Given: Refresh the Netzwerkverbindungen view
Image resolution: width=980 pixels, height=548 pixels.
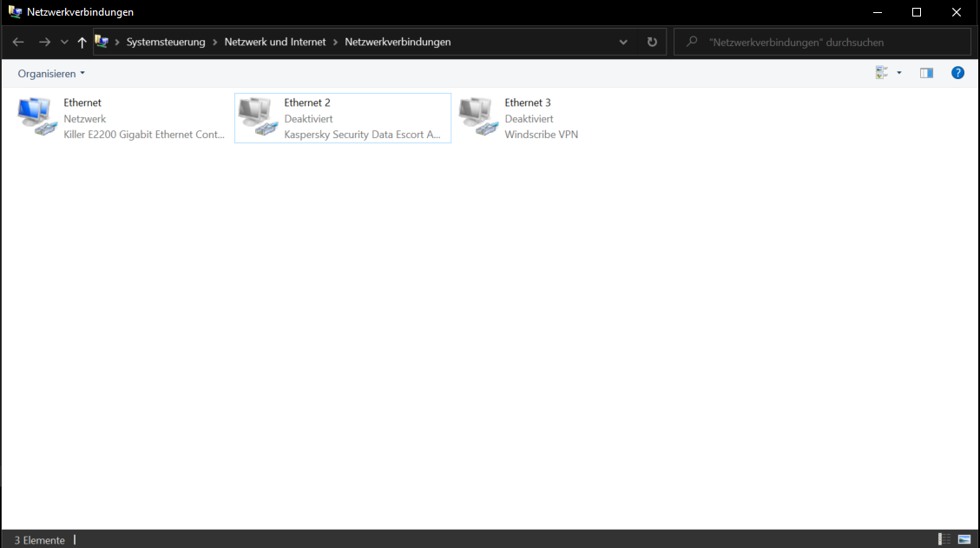Looking at the screenshot, I should 652,42.
